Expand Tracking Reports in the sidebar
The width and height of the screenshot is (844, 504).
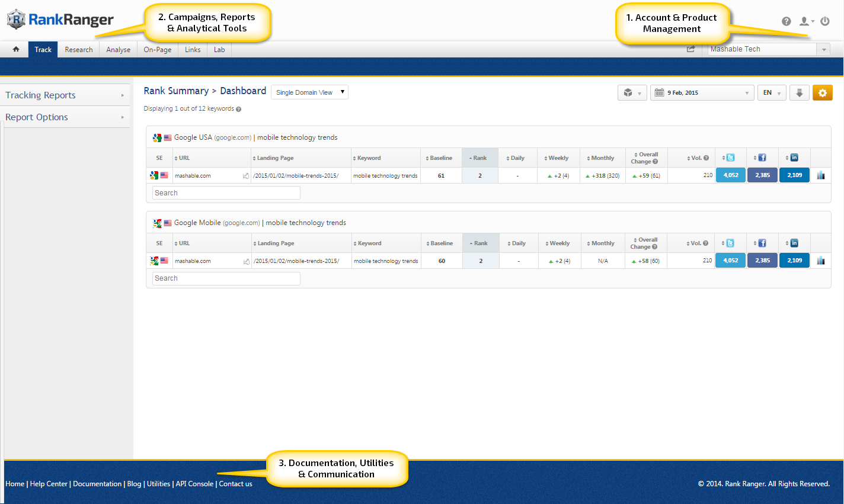click(65, 95)
